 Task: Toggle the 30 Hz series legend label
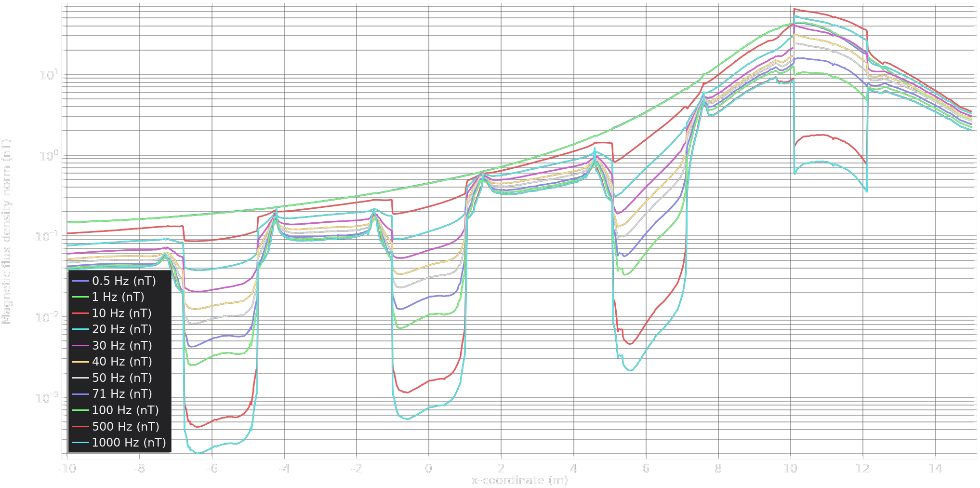point(121,346)
